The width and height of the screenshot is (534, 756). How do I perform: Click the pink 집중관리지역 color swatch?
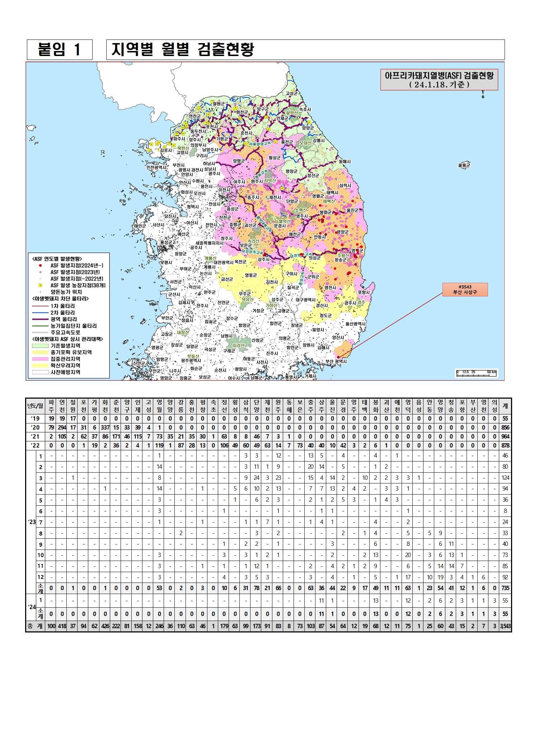click(x=40, y=359)
